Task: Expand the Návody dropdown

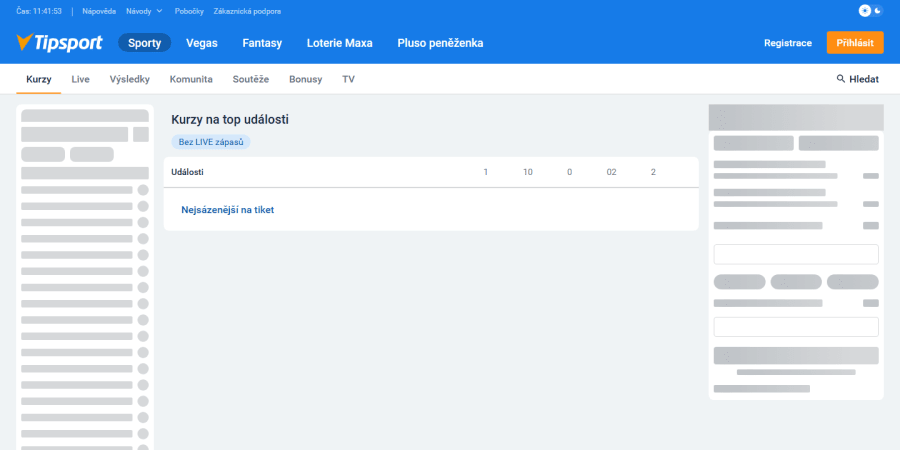Action: 144,11
